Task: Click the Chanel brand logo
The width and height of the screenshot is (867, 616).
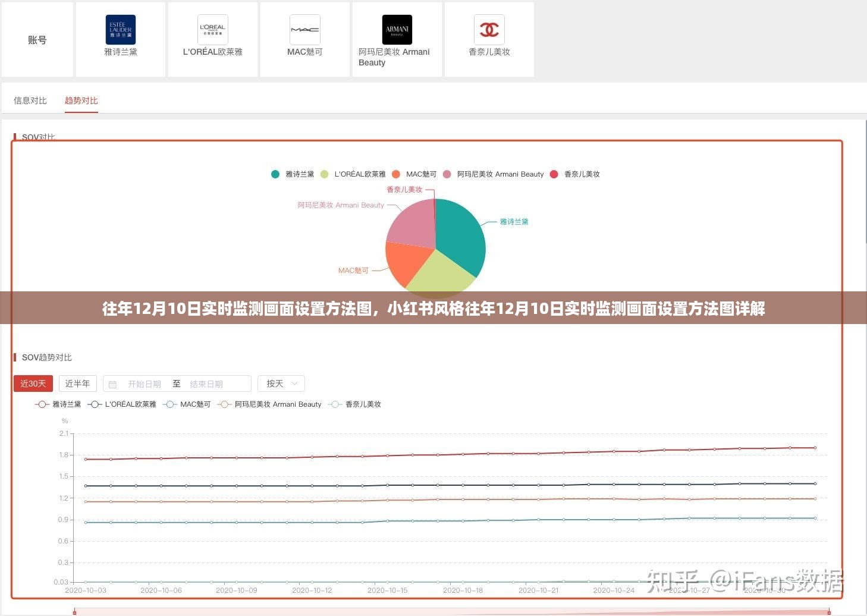Action: (489, 30)
